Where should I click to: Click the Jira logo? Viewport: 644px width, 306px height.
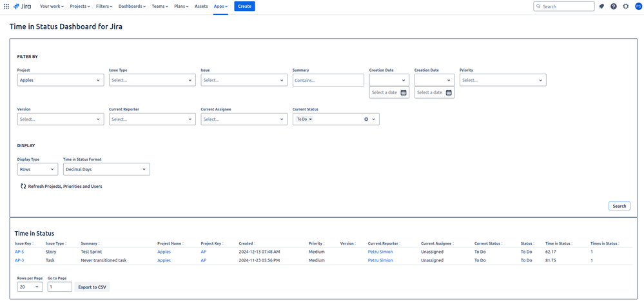pos(22,6)
